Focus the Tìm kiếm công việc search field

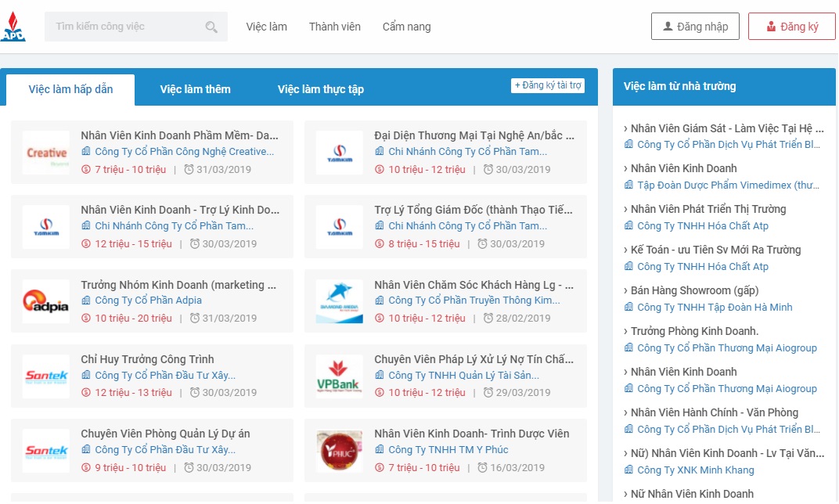click(125, 27)
